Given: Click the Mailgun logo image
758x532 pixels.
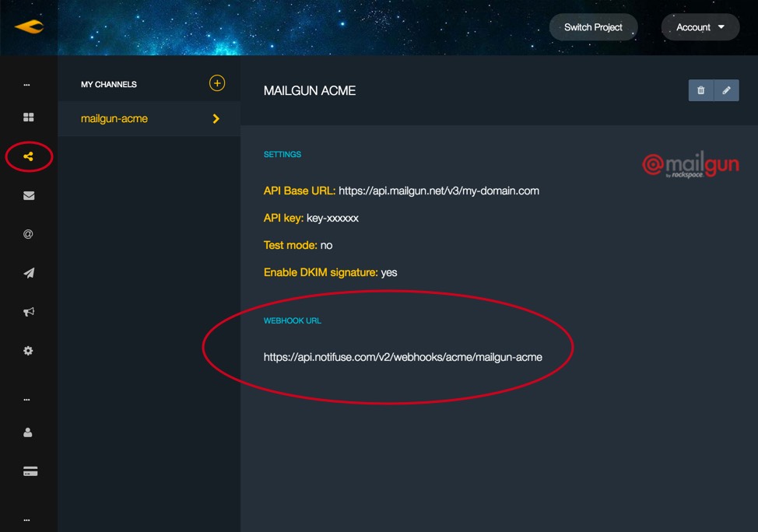Looking at the screenshot, I should click(691, 164).
